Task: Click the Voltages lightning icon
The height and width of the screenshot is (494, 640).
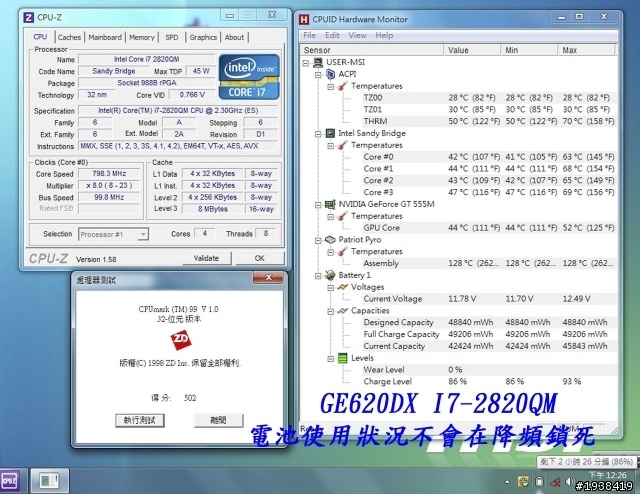Action: pos(343,287)
